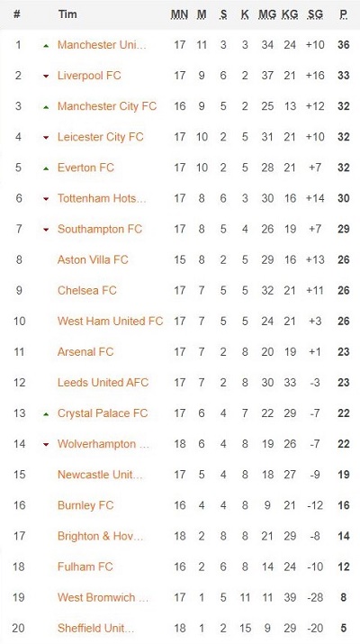The image size is (360, 644).
Task: Open the Leeds United AFC link
Action: click(103, 383)
